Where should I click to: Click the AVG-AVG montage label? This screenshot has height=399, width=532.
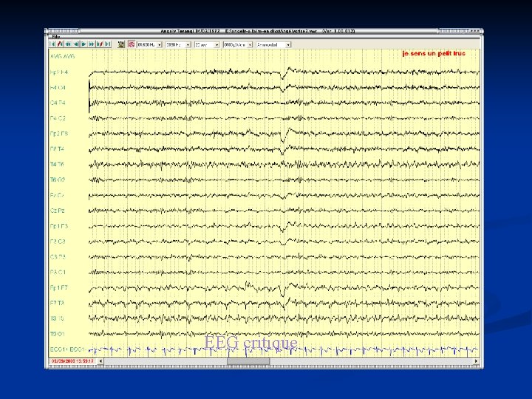pyautogui.click(x=62, y=56)
